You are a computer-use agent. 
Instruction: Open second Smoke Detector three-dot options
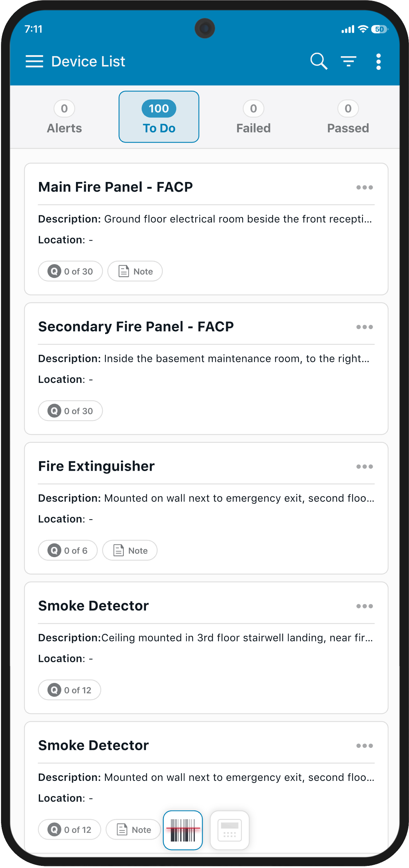pyautogui.click(x=364, y=745)
